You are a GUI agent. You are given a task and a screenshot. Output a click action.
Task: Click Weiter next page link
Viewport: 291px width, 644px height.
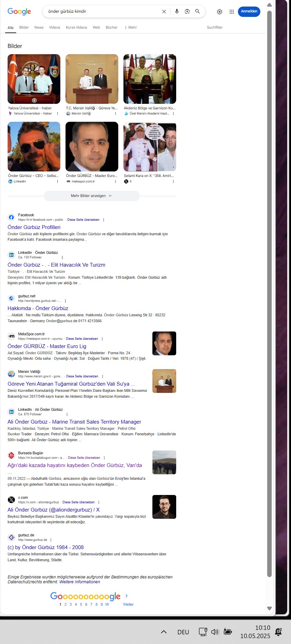click(x=128, y=604)
